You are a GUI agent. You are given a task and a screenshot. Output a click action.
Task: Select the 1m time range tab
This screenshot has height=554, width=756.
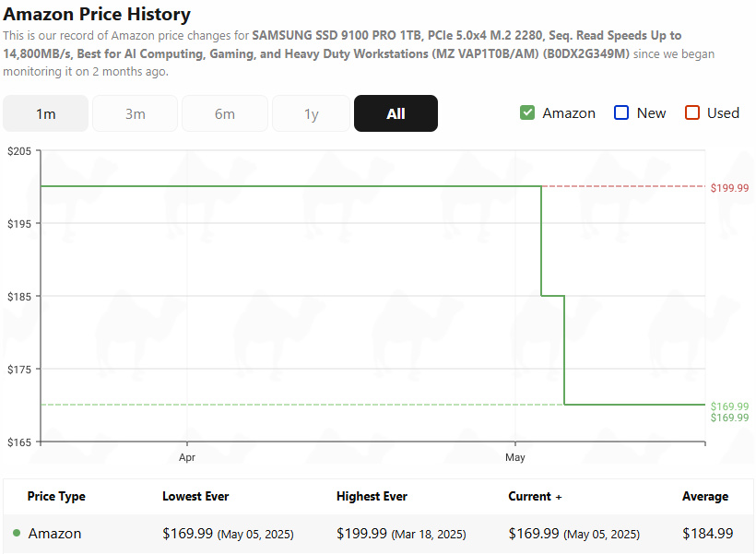46,113
